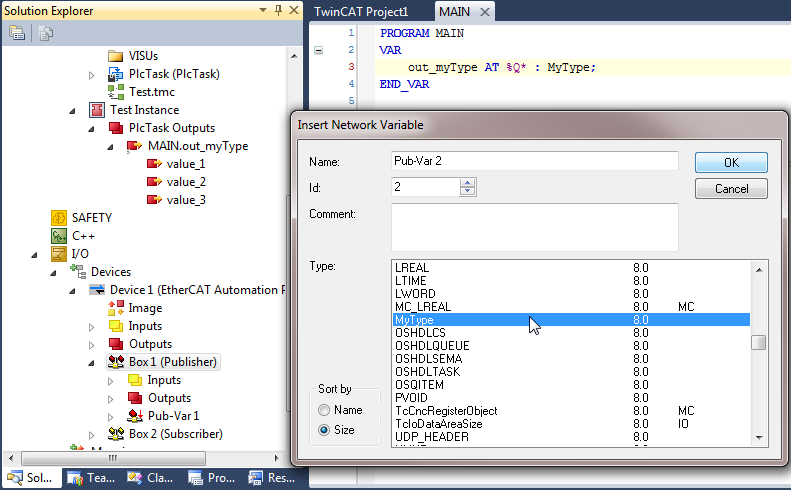Collapse the Test Instance node

click(73, 111)
